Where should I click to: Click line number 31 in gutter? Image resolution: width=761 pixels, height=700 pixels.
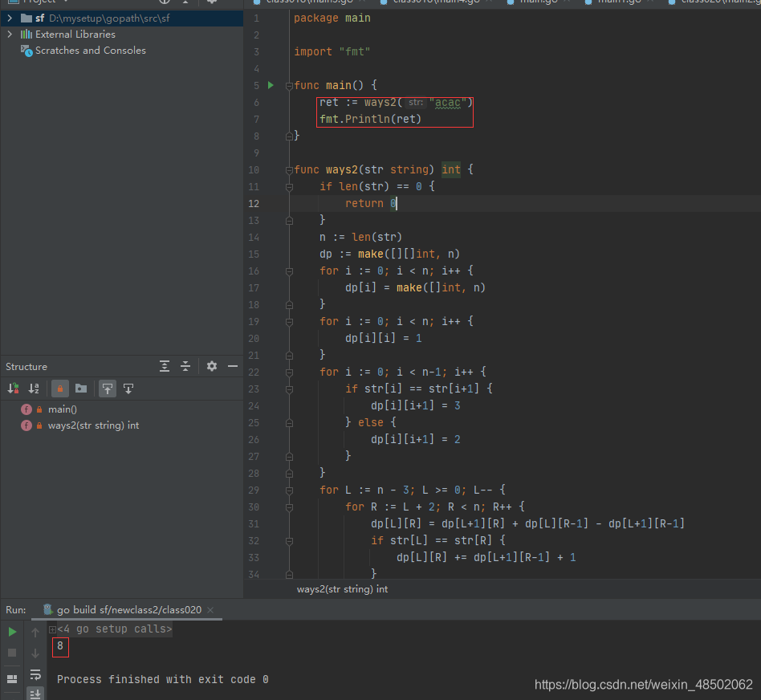pos(254,523)
